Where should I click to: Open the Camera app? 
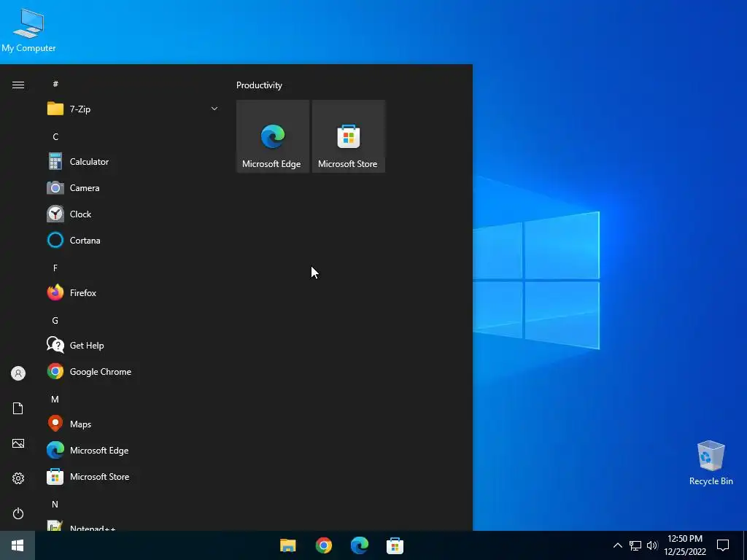[133, 188]
